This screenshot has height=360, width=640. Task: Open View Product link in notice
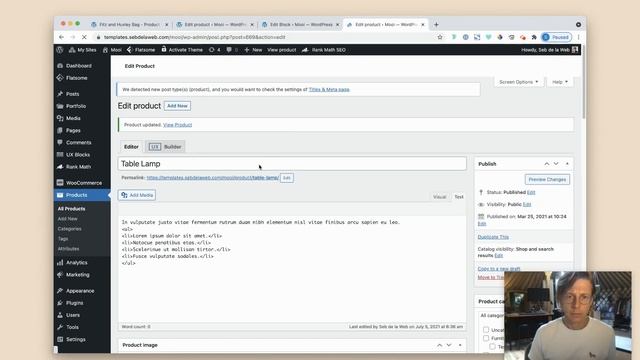click(x=177, y=125)
